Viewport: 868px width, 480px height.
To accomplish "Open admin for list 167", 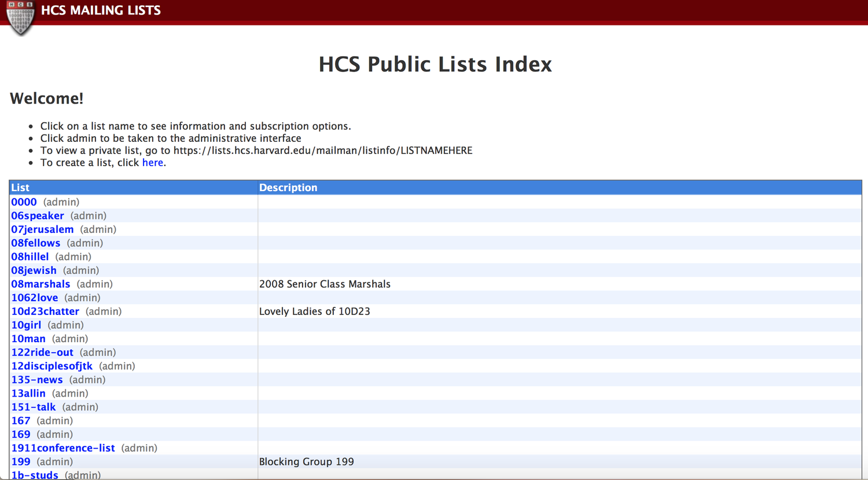I will [55, 421].
